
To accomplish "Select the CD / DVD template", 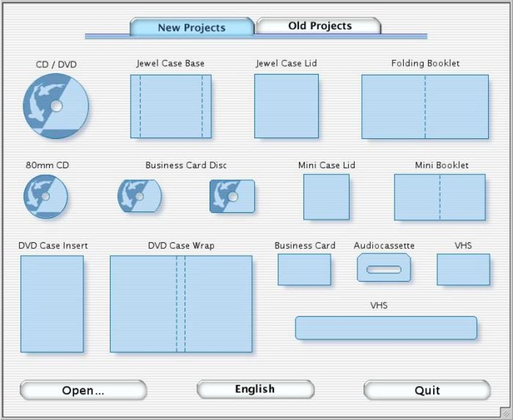I will (x=55, y=106).
